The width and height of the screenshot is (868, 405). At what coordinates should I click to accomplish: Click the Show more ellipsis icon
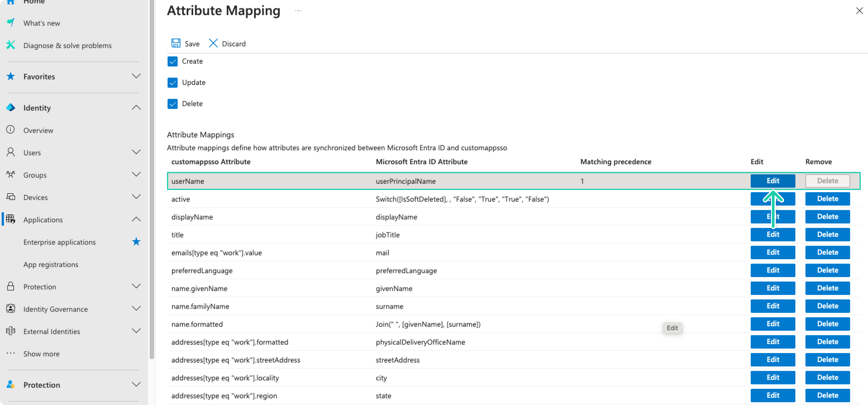[10, 353]
